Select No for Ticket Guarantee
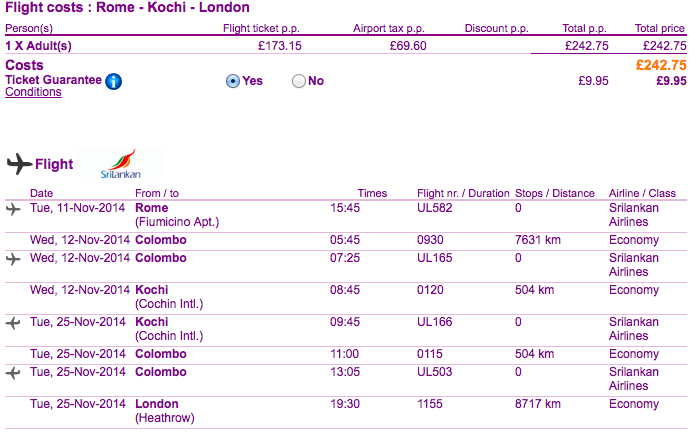This screenshot has width=698, height=438. coord(299,81)
